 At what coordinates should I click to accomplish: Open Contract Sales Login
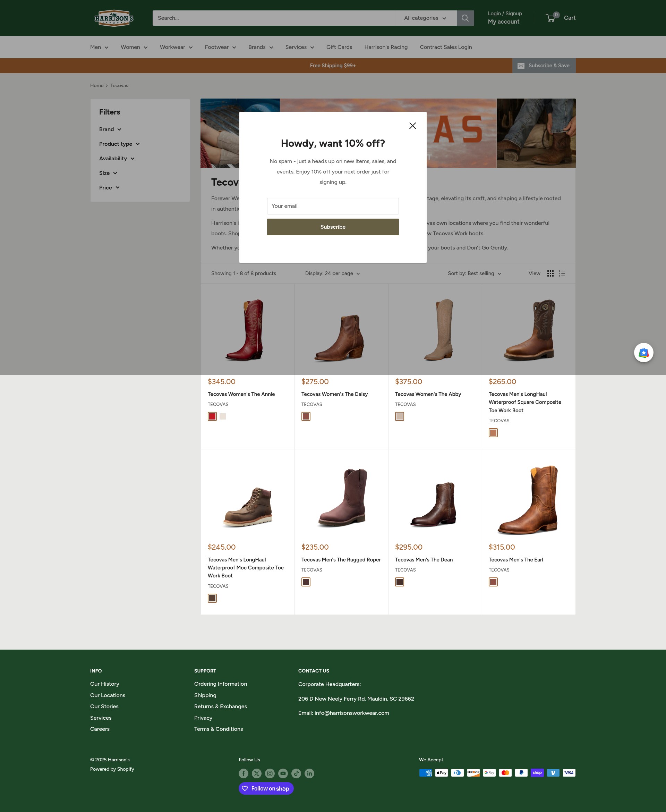point(445,47)
